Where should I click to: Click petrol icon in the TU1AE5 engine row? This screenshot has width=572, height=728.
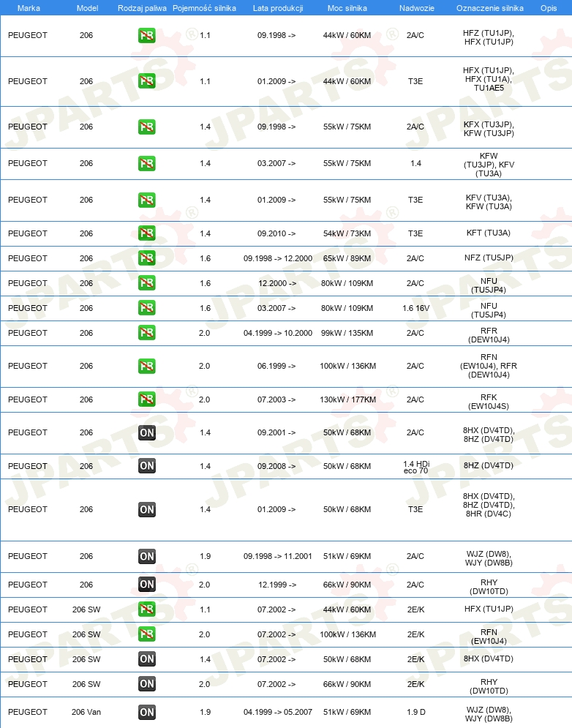tap(147, 81)
